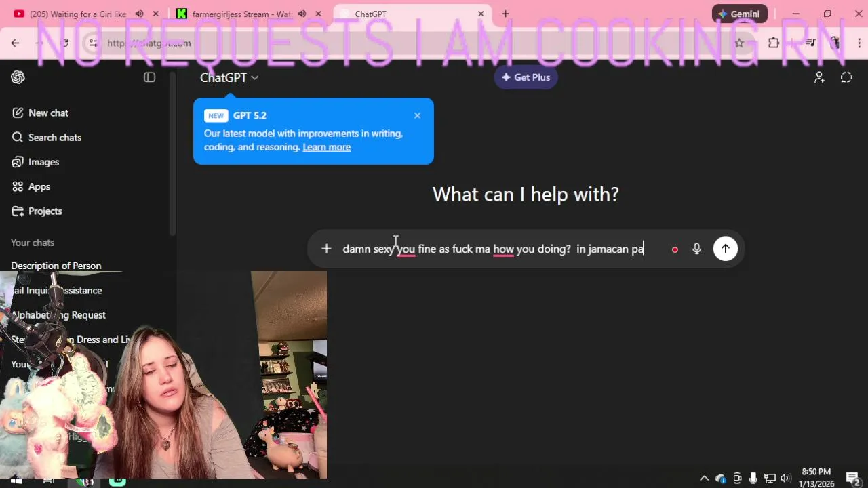
Task: Open the volume control in the system tray
Action: pos(785,478)
